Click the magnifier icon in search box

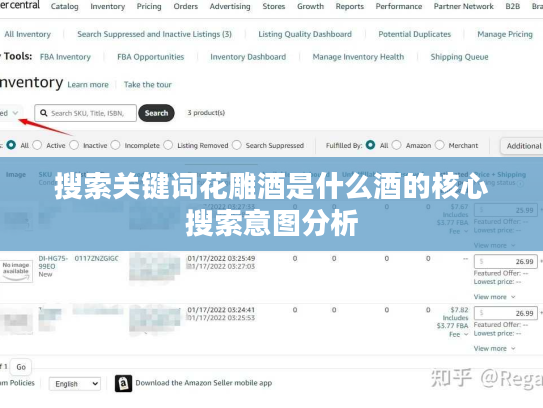pos(44,113)
